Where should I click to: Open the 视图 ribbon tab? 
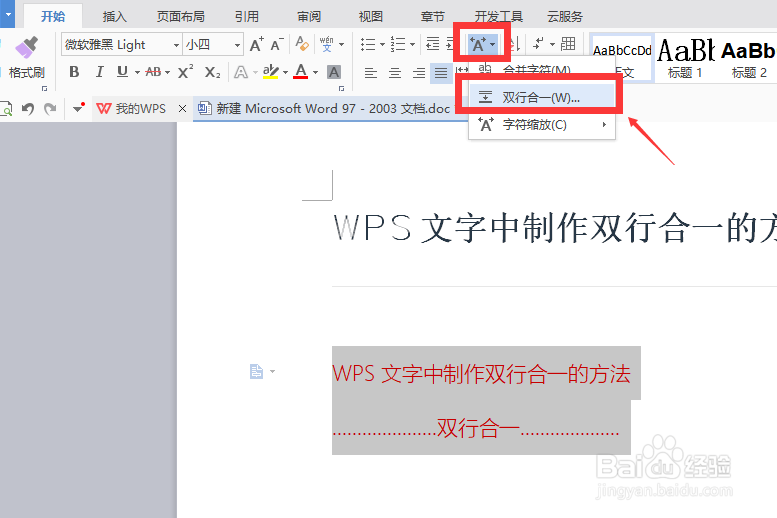coord(371,16)
